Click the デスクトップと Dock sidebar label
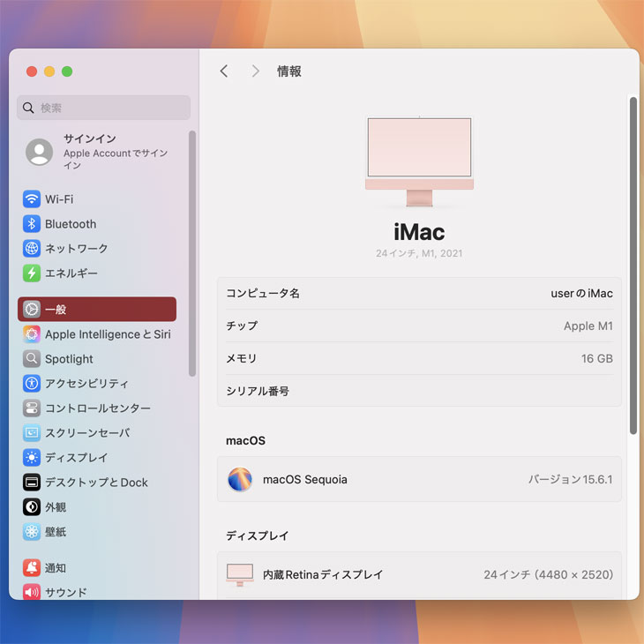 point(96,483)
